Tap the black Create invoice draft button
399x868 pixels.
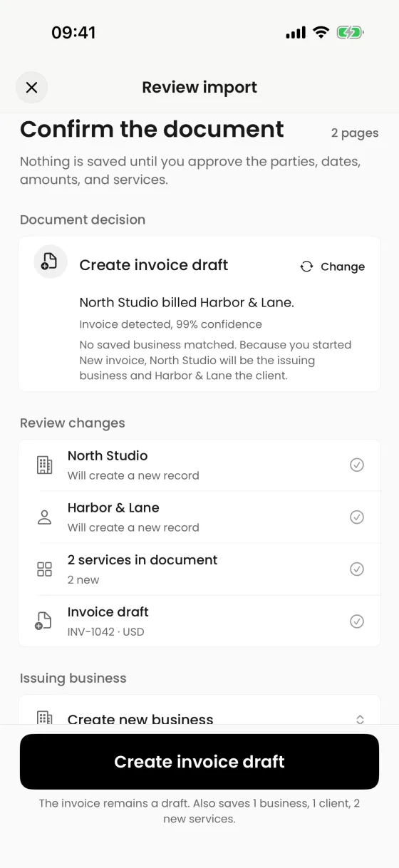(x=199, y=762)
